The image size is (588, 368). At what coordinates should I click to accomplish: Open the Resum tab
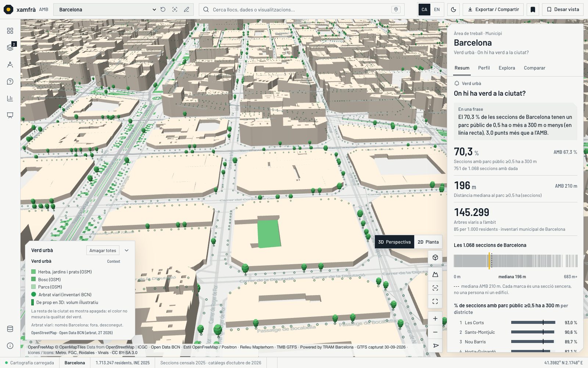point(462,68)
